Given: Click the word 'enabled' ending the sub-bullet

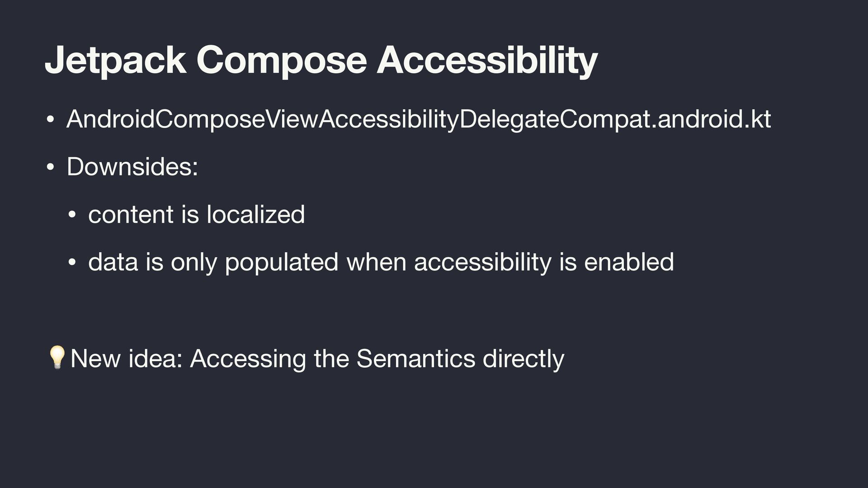Looking at the screenshot, I should pyautogui.click(x=629, y=262).
